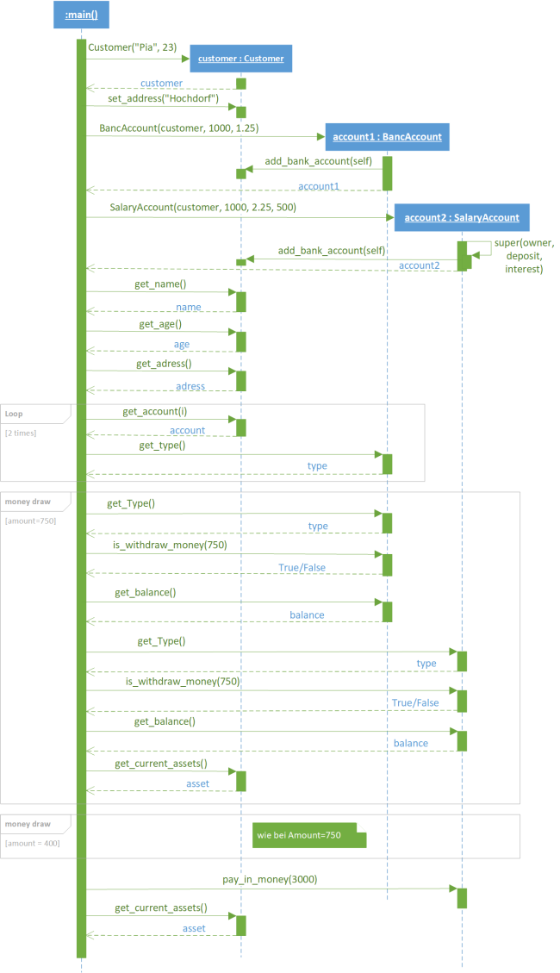
Task: Click the Customer("Pia", 23) message label
Action: tap(132, 47)
